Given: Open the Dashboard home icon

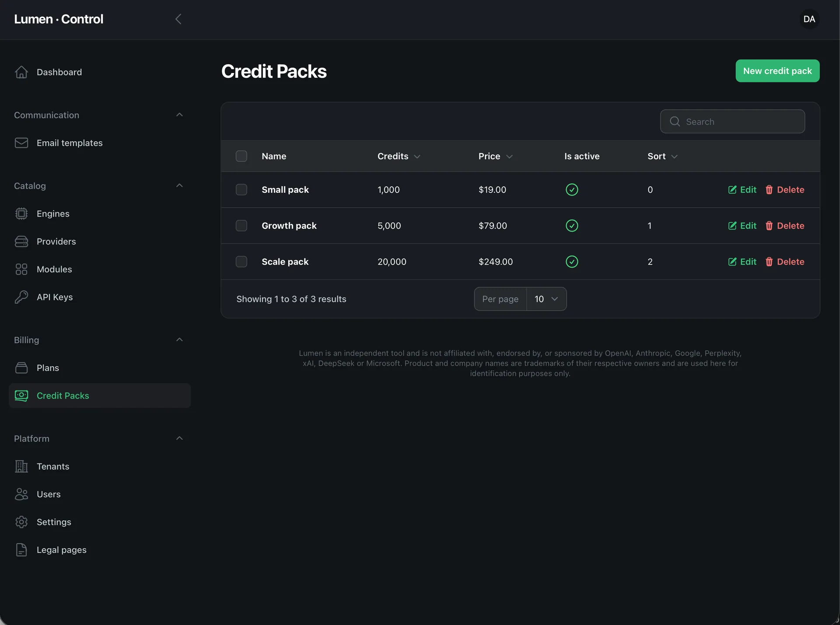Looking at the screenshot, I should tap(21, 72).
